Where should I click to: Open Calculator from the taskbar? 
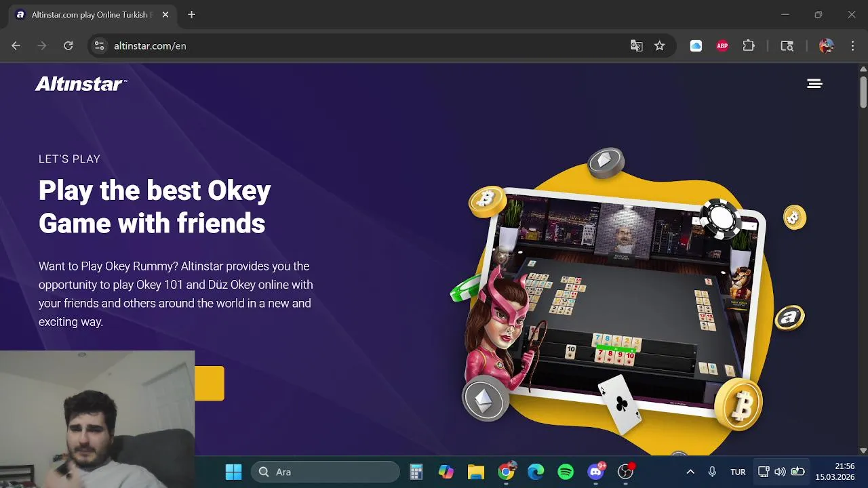pos(416,472)
